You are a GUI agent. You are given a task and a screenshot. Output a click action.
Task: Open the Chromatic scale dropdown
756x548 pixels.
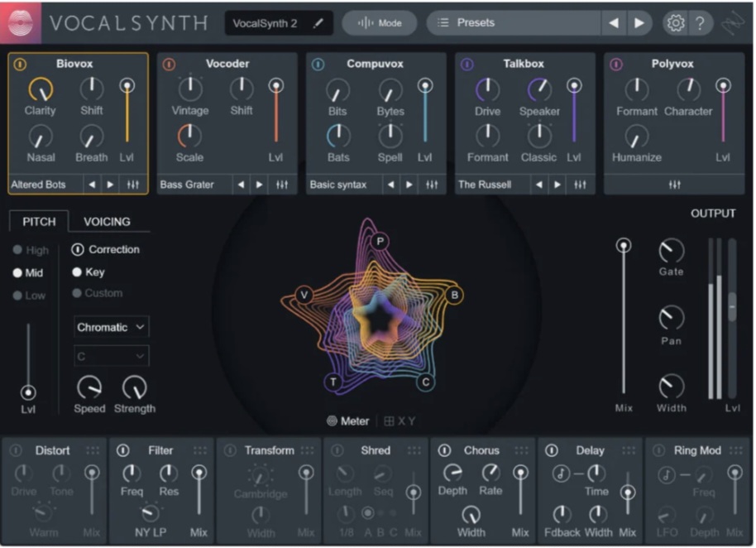pos(112,327)
